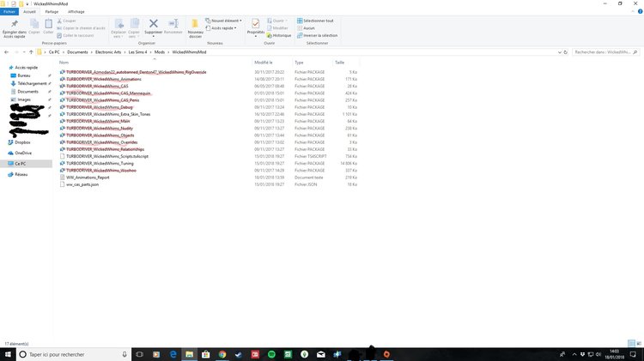The height and width of the screenshot is (361, 644).
Task: Navigate to Electronic Arts breadcrumb
Action: 108,52
